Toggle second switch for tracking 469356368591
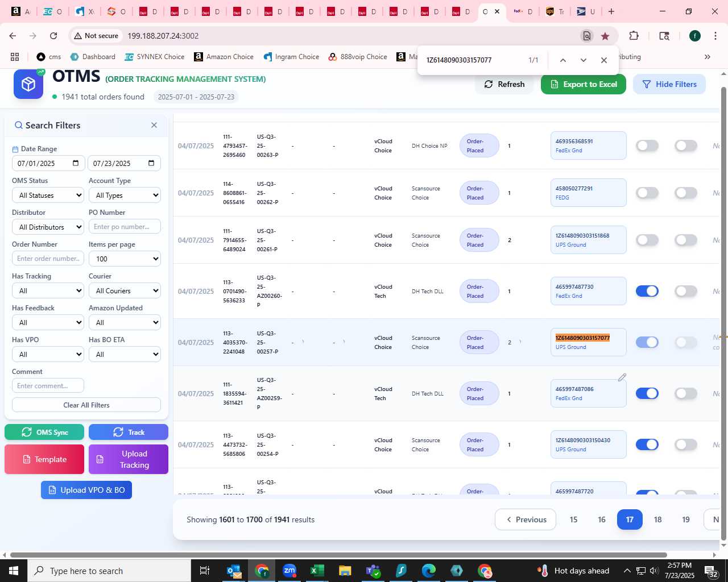 coord(686,146)
